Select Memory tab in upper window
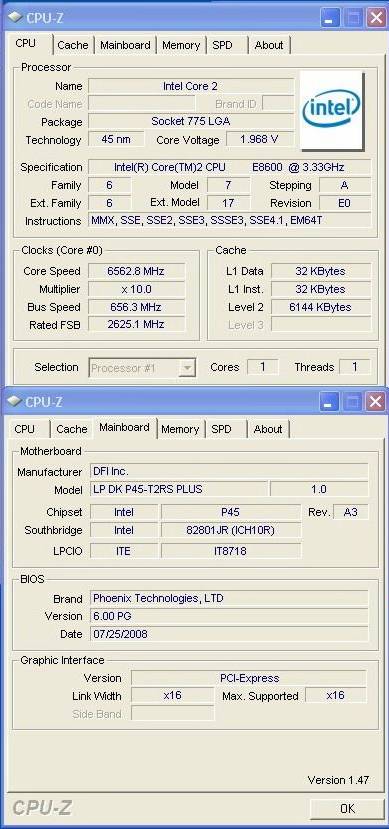389x829 pixels. [181, 45]
